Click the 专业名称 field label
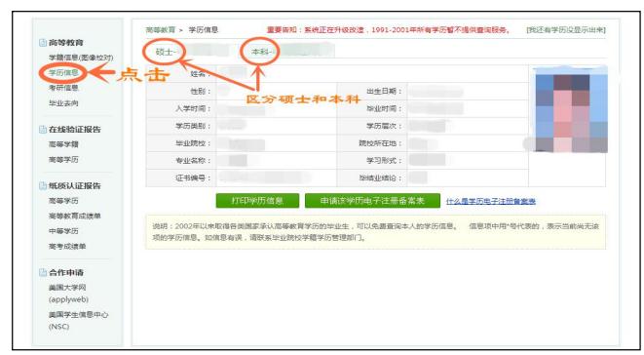This screenshot has height=355, width=644. click(x=193, y=160)
